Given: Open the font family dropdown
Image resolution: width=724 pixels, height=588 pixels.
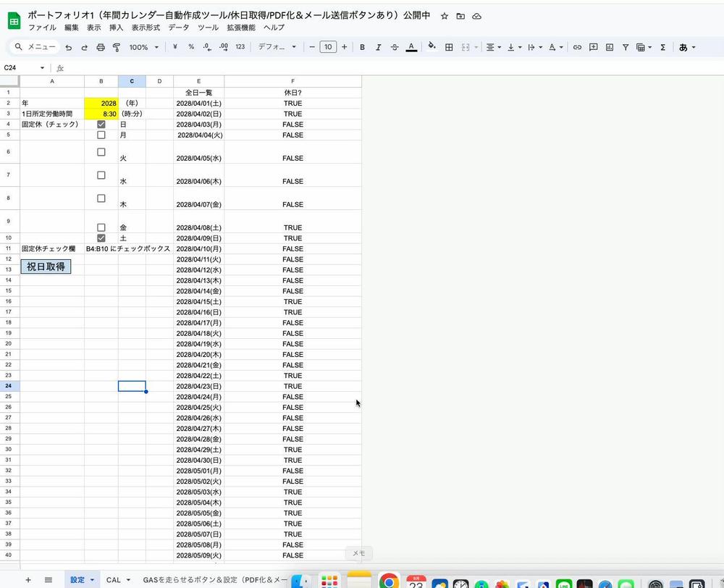Looking at the screenshot, I should pos(275,47).
